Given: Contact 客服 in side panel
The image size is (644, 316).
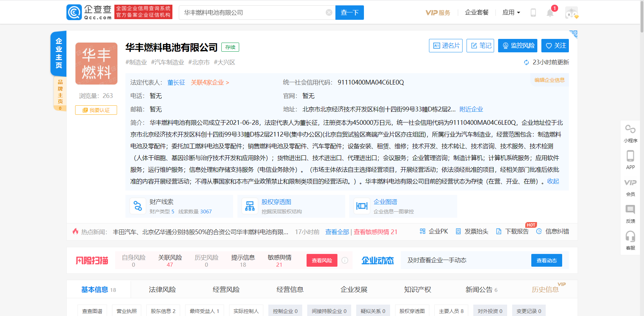Looking at the screenshot, I should (x=630, y=241).
